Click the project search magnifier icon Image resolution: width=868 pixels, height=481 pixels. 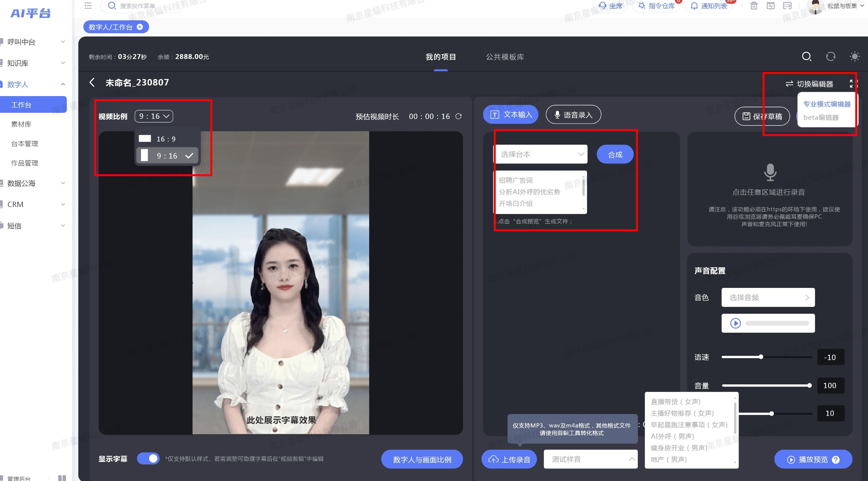tap(806, 56)
